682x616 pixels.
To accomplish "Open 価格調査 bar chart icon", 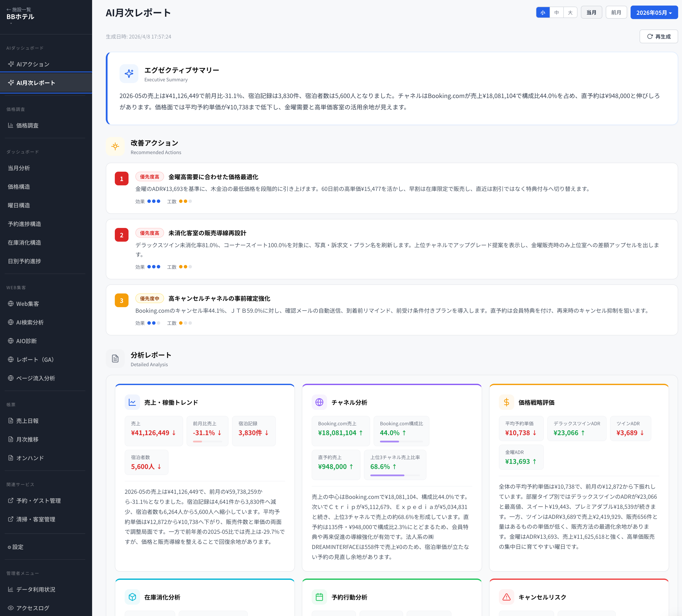I will (x=10, y=125).
